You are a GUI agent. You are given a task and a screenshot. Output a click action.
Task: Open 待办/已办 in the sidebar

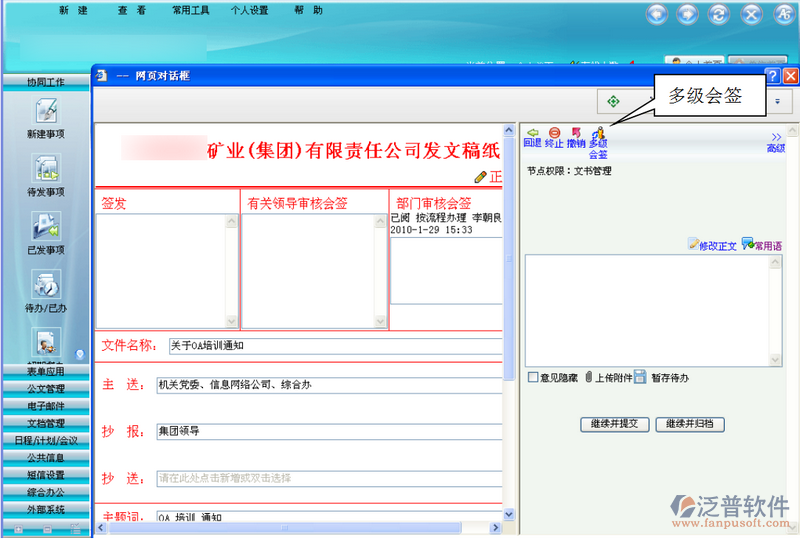46,291
